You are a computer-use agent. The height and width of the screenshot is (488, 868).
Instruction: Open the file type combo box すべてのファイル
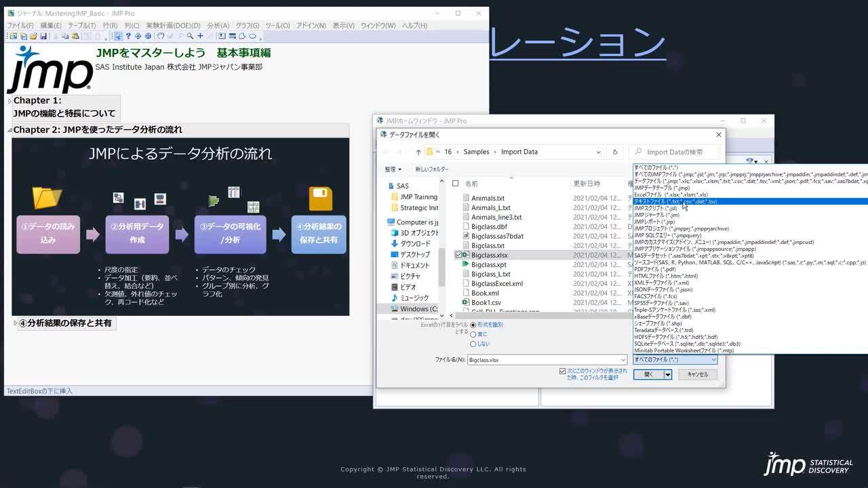(675, 359)
